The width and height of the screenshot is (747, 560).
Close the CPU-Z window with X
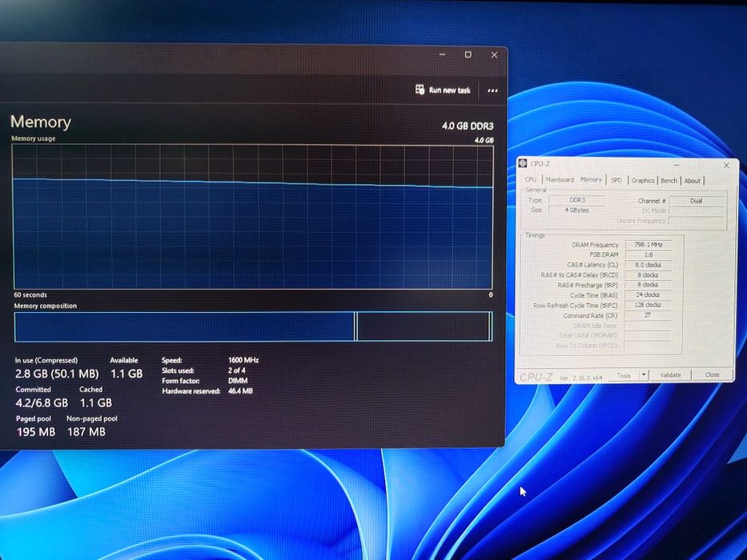coord(726,166)
